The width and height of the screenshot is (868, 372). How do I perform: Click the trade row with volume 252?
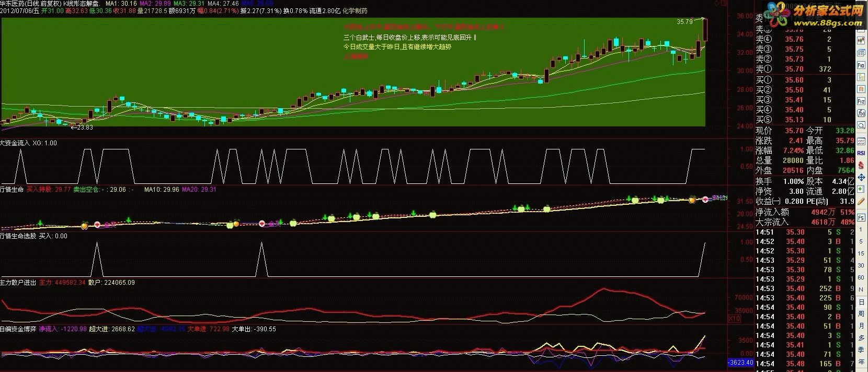[804, 288]
